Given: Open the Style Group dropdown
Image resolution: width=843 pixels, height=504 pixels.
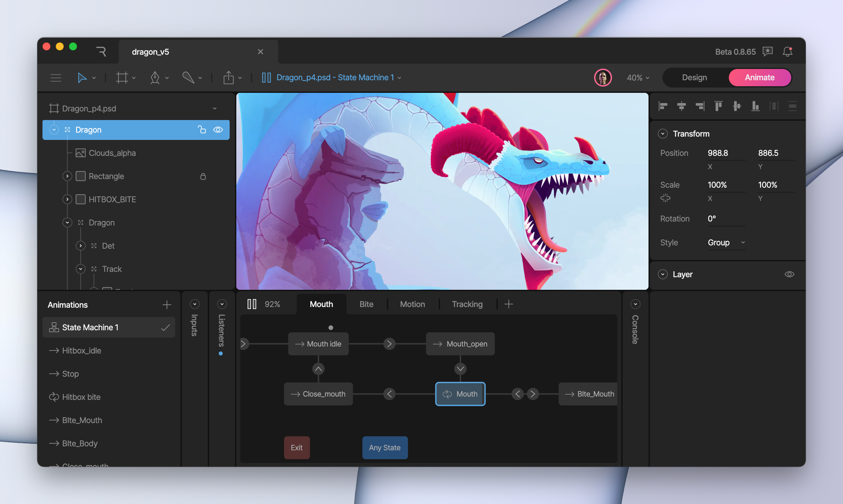Looking at the screenshot, I should [726, 242].
